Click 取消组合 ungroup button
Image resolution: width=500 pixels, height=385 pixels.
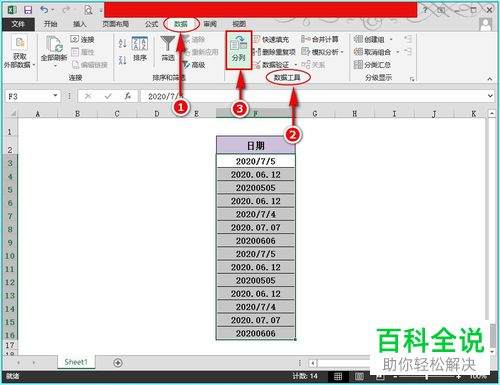pyautogui.click(x=373, y=52)
